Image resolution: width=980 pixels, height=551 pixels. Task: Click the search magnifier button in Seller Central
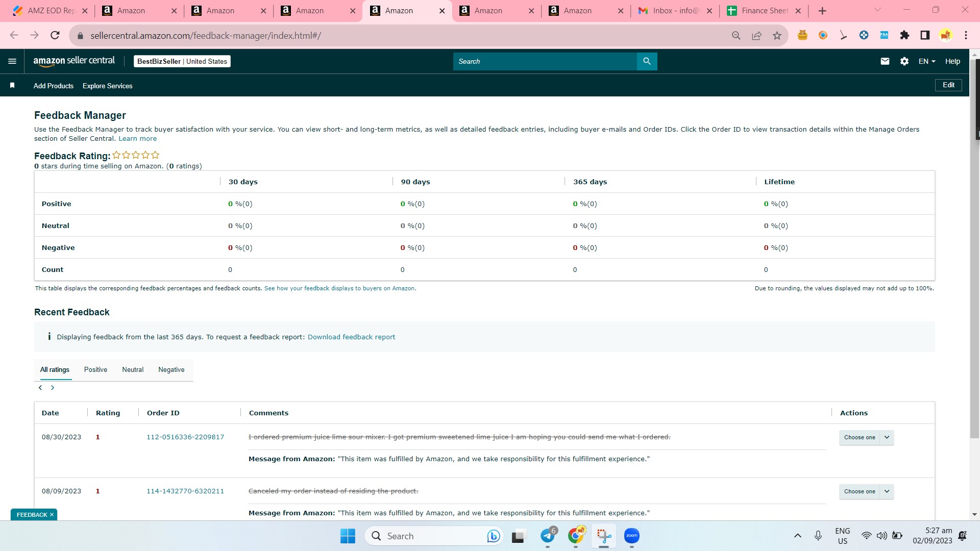pos(647,61)
